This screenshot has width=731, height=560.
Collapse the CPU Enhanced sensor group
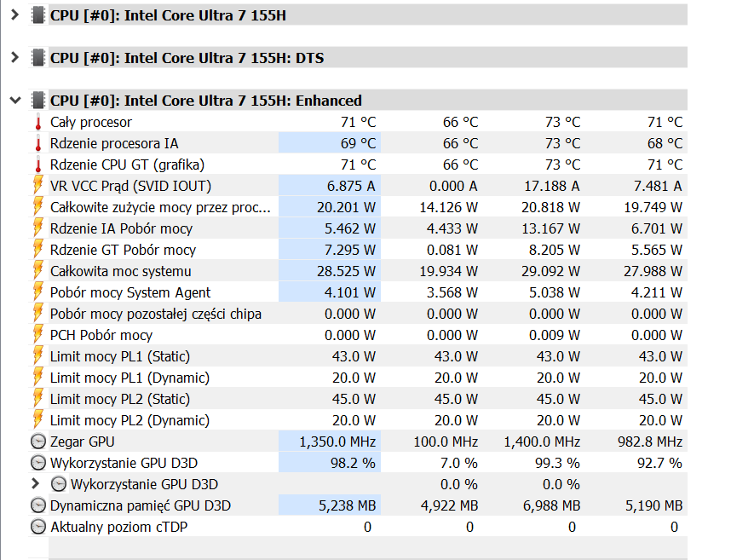pos(14,101)
